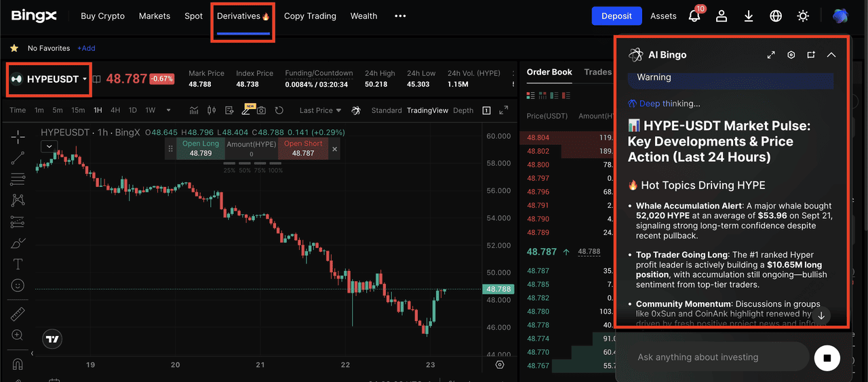
Task: Select the Text annotation tool
Action: (x=18, y=264)
